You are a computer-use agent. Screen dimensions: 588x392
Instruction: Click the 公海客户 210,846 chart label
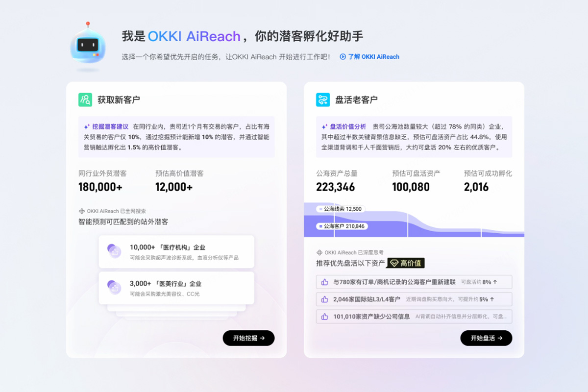click(x=342, y=226)
